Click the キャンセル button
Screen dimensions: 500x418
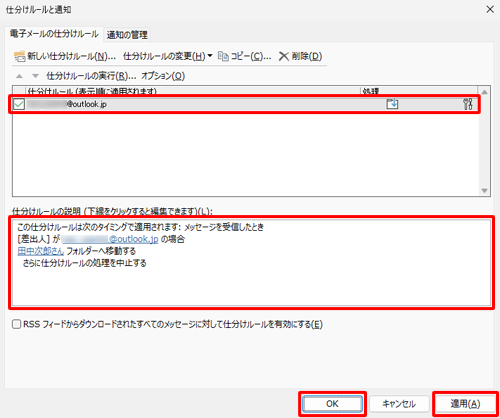[399, 404]
